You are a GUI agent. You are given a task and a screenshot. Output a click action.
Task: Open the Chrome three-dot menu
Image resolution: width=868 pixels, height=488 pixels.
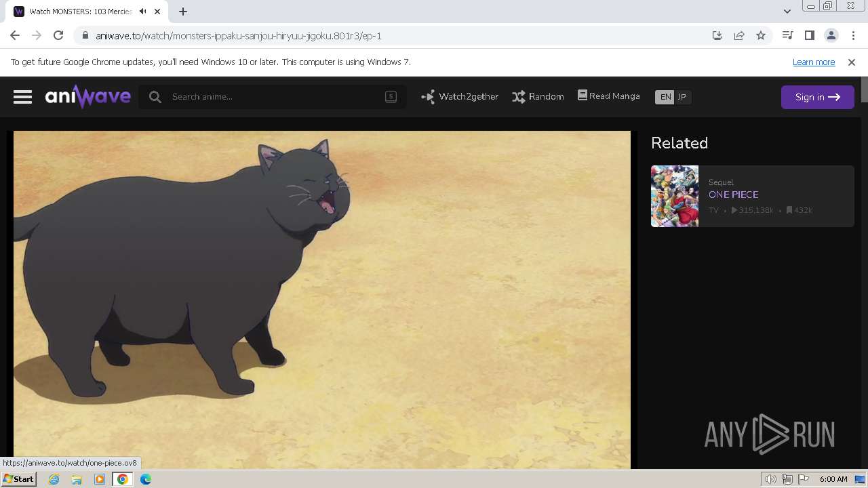click(x=852, y=35)
